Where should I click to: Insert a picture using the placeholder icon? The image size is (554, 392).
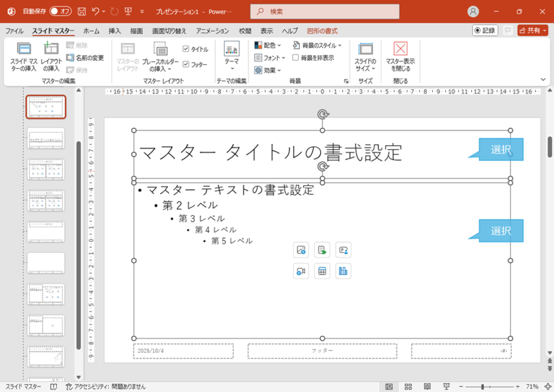coord(301,250)
